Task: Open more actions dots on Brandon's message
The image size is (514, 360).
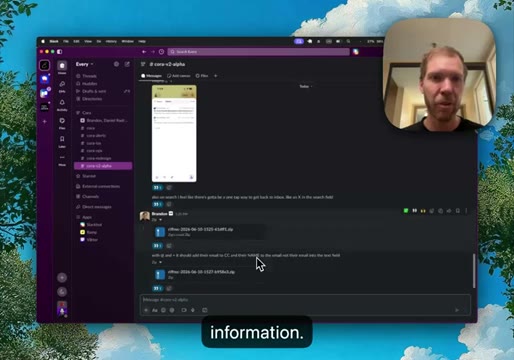Action: coord(466,211)
